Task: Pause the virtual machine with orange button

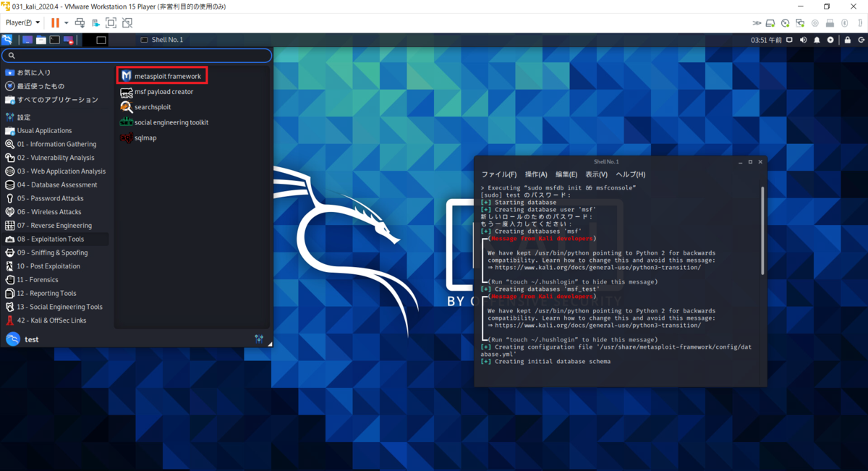Action: [55, 23]
